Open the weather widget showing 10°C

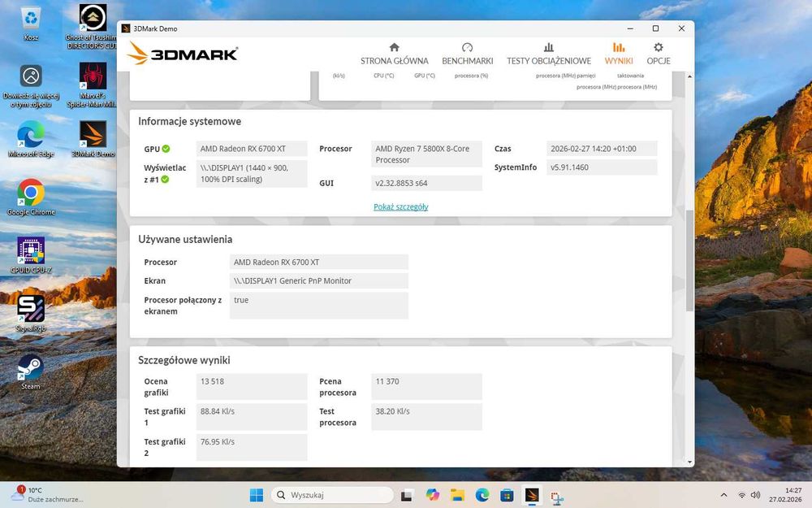coord(46,494)
